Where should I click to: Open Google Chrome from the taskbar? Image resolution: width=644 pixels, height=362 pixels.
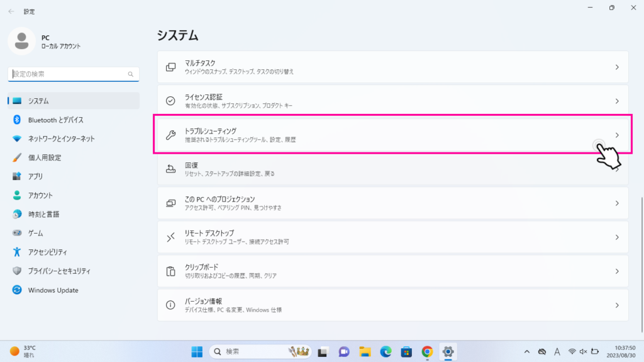click(x=427, y=351)
